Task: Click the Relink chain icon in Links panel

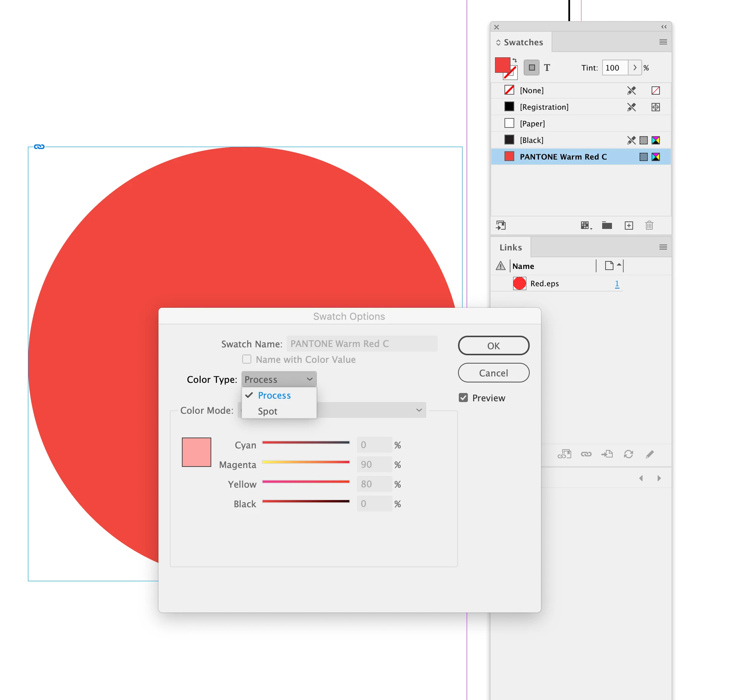Action: [586, 454]
